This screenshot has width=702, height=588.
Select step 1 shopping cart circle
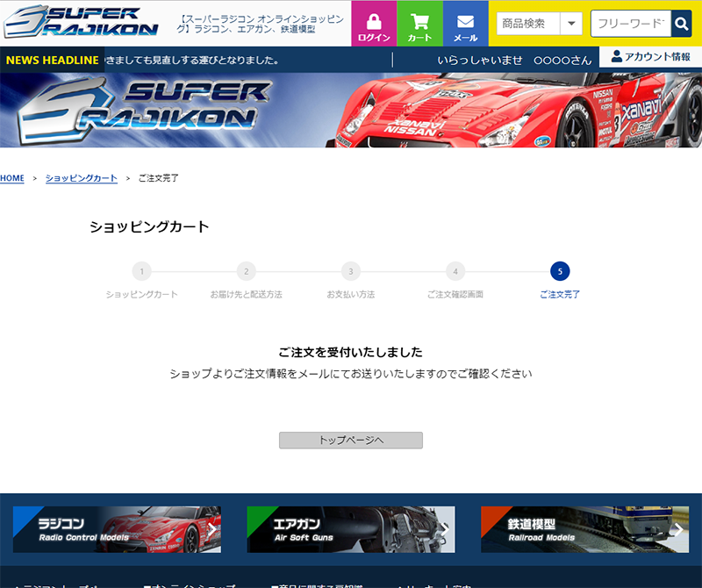(141, 271)
